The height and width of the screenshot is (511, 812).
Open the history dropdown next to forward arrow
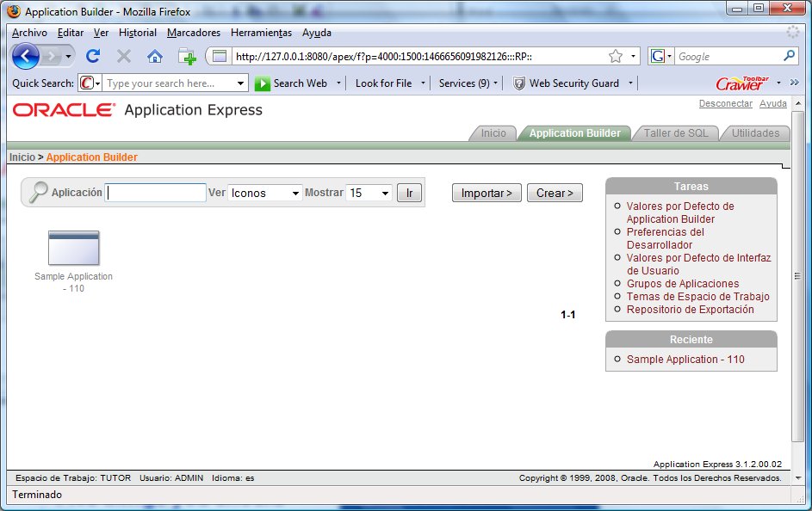coord(68,57)
